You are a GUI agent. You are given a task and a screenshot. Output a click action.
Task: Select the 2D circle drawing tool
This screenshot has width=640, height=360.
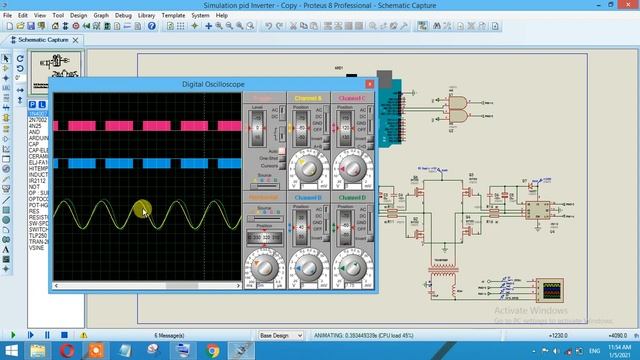[6, 220]
